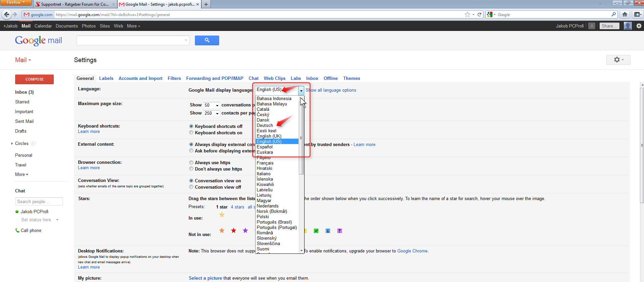This screenshot has height=282, width=644.
Task: Expand More under the Travel label
Action: click(22, 174)
